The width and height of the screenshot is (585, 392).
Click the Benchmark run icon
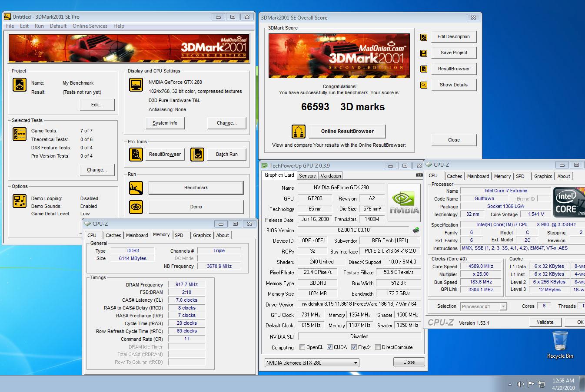136,188
